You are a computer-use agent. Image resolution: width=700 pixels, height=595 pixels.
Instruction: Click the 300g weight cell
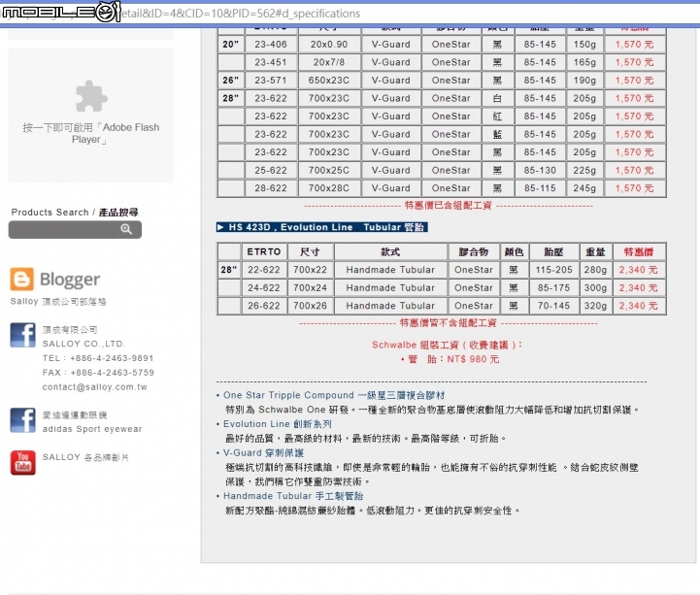[595, 288]
